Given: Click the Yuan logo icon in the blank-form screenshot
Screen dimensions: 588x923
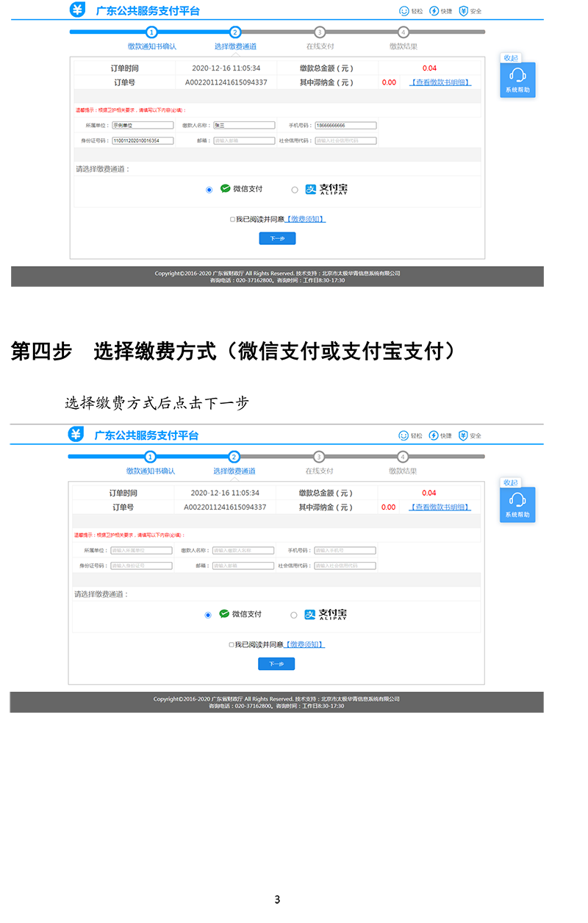Looking at the screenshot, I should tap(76, 435).
